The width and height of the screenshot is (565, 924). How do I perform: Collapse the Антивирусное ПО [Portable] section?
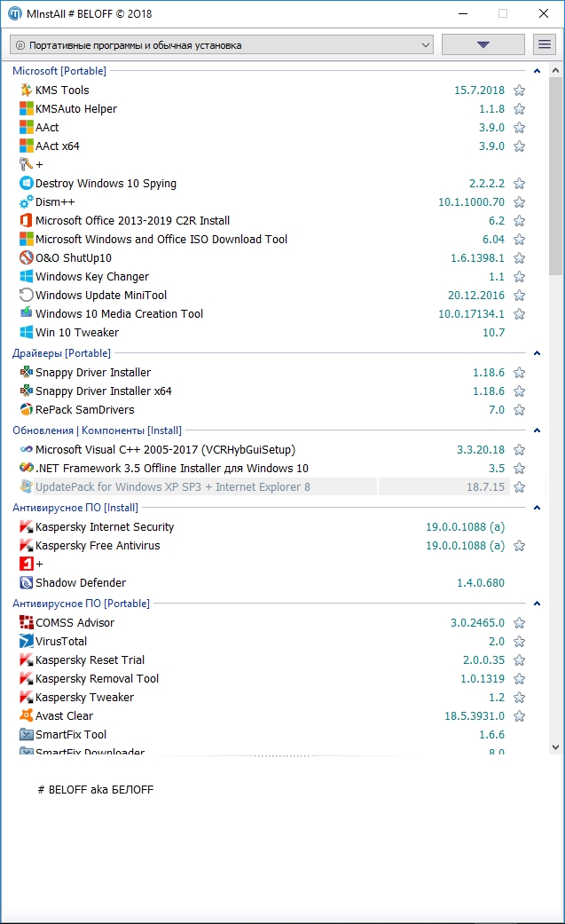pos(537,604)
